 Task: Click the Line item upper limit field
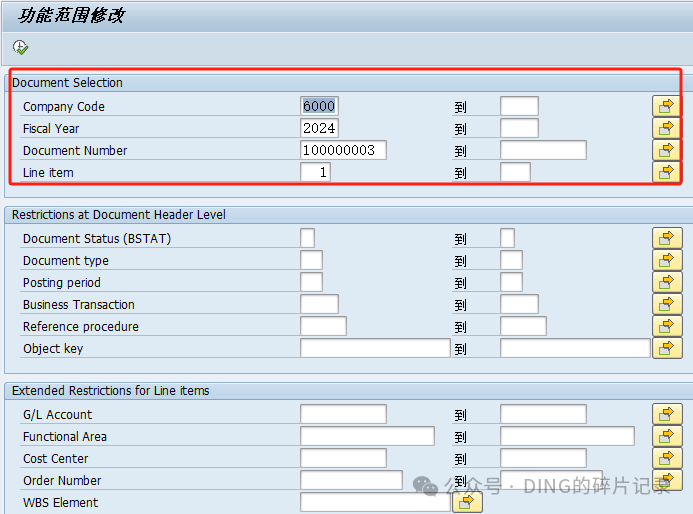click(515, 172)
